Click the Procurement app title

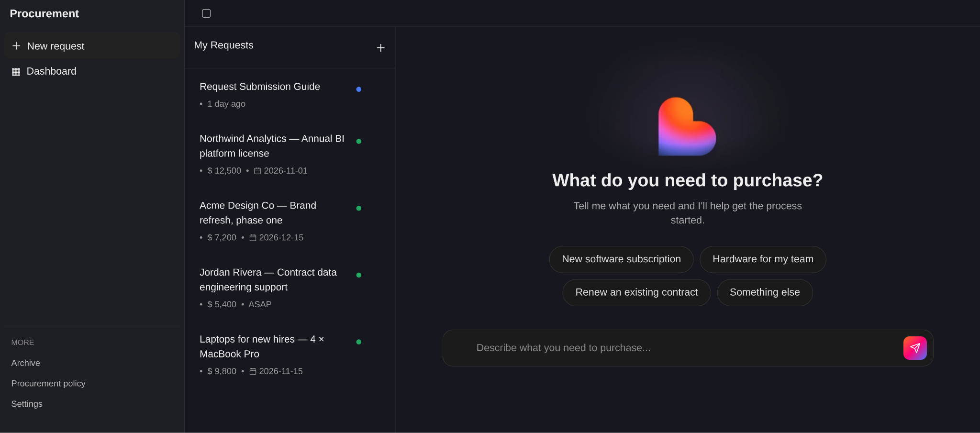click(44, 14)
